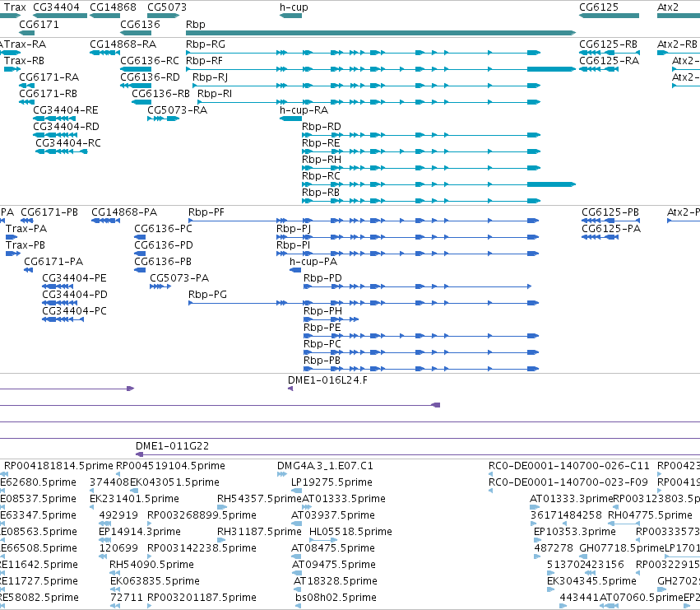Click protein Rbp-PB label
Viewport: 700px width, 610px height.
point(322,361)
